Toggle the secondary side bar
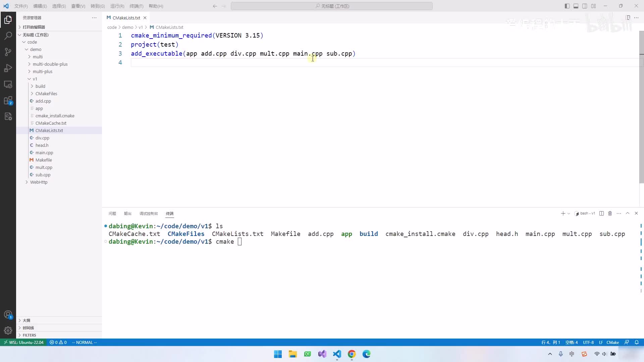 (585, 6)
